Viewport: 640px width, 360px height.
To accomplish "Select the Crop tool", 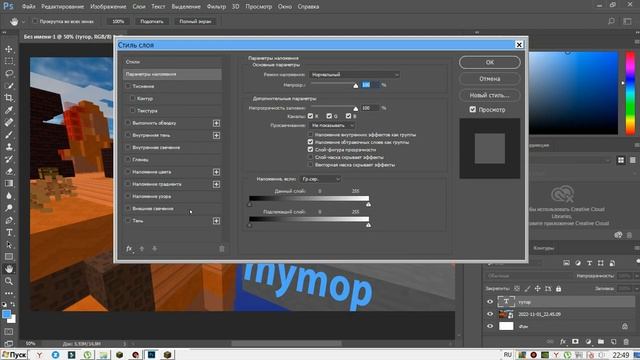I will [x=9, y=98].
